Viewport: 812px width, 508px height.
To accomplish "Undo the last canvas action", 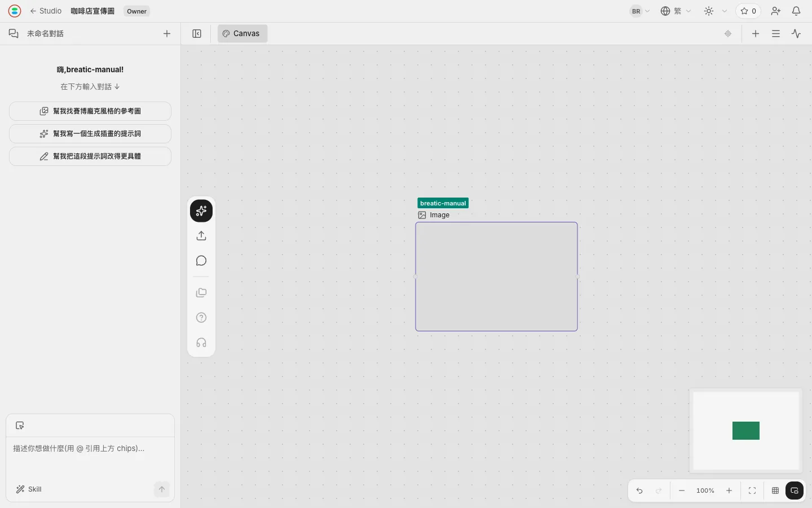I will [x=639, y=491].
